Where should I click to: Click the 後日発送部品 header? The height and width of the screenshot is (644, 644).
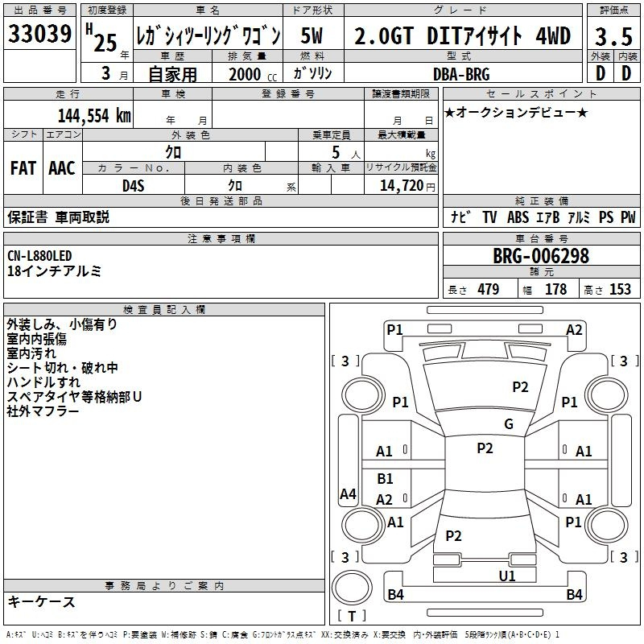(221, 200)
